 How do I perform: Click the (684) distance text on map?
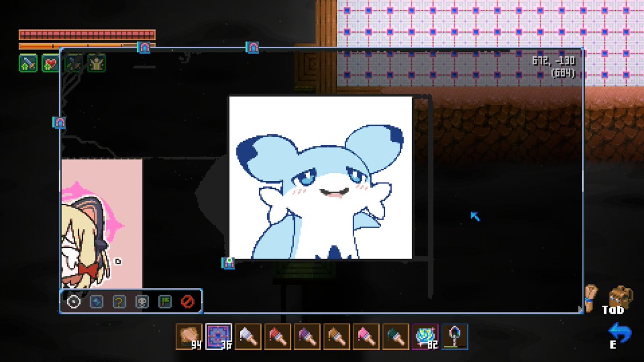point(563,73)
